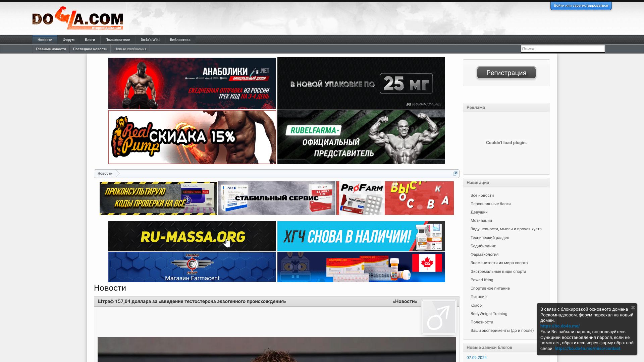Open the bo.do4a.me/misc/contact link
Image resolution: width=644 pixels, height=362 pixels.
pyautogui.click(x=587, y=349)
